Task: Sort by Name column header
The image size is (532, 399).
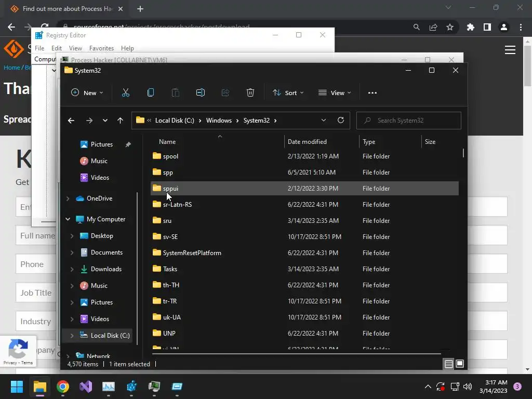Action: coord(167,142)
